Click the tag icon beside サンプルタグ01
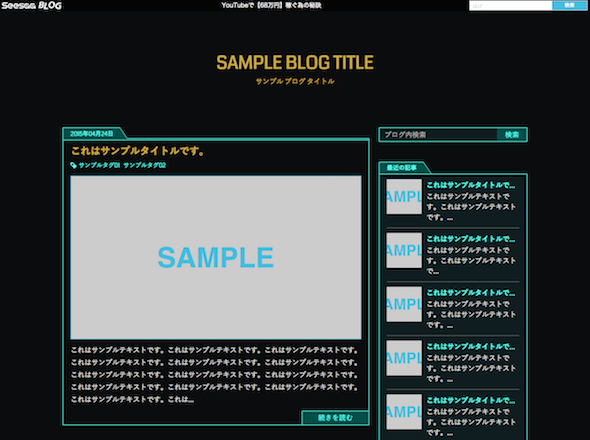 (x=73, y=165)
